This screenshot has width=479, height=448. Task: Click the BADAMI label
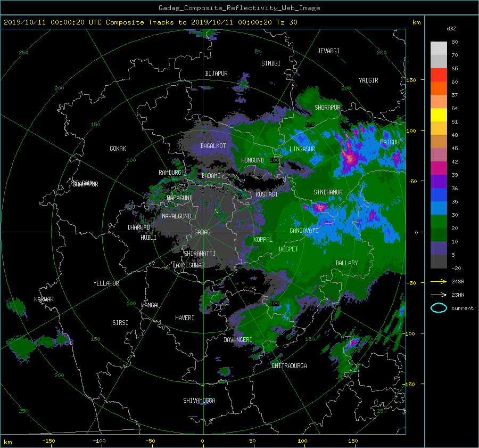tap(211, 176)
